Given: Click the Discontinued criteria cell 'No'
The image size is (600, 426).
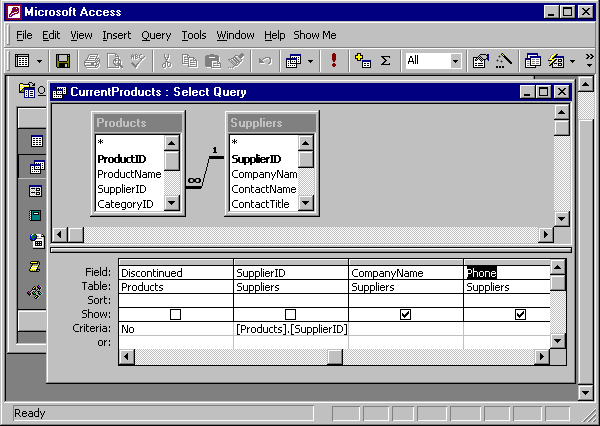Looking at the screenshot, I should [176, 329].
